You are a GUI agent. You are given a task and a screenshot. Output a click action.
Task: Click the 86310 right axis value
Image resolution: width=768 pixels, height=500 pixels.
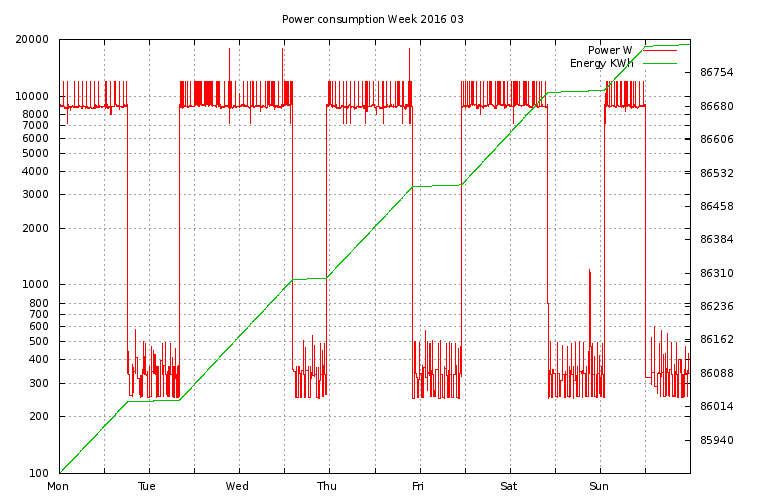pyautogui.click(x=717, y=273)
